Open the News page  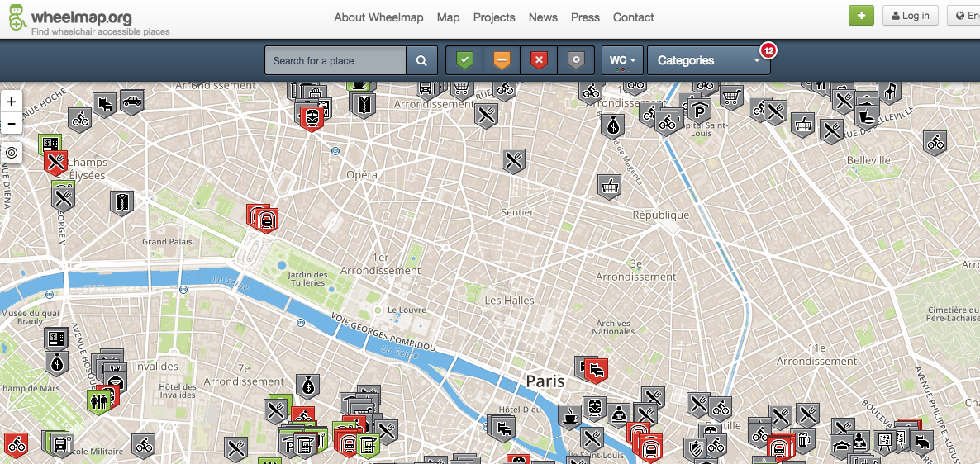pyautogui.click(x=543, y=17)
